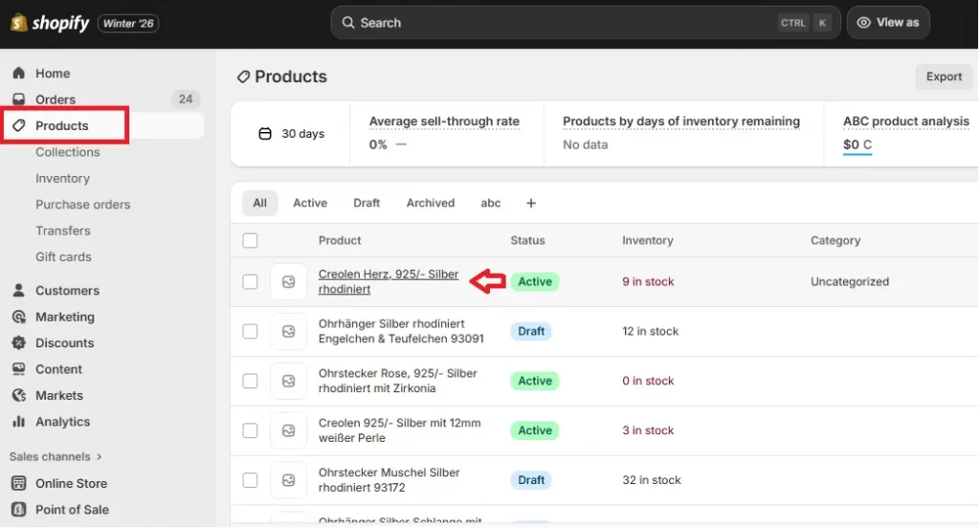Open the Average sell-through rate metric
980x528 pixels.
point(444,121)
